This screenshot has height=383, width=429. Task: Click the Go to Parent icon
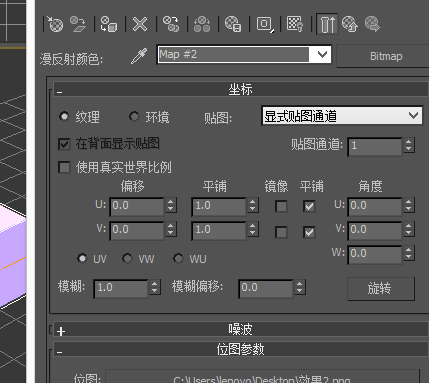[350, 24]
